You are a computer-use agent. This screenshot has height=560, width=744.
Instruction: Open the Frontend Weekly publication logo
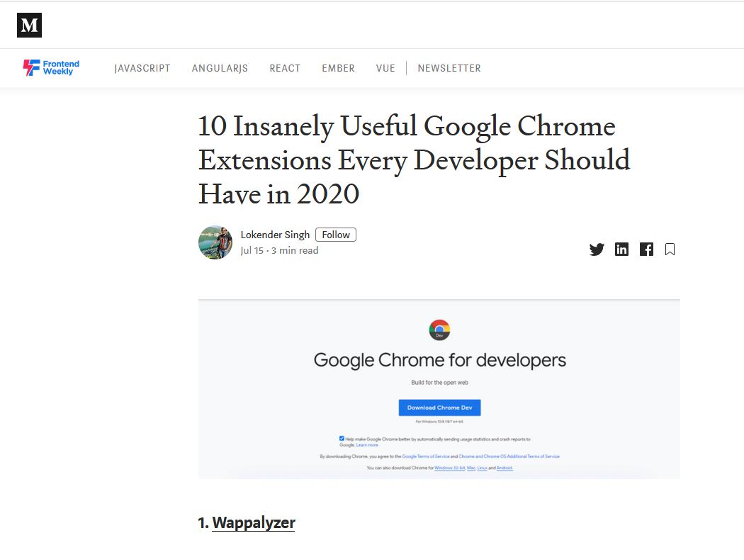[51, 68]
